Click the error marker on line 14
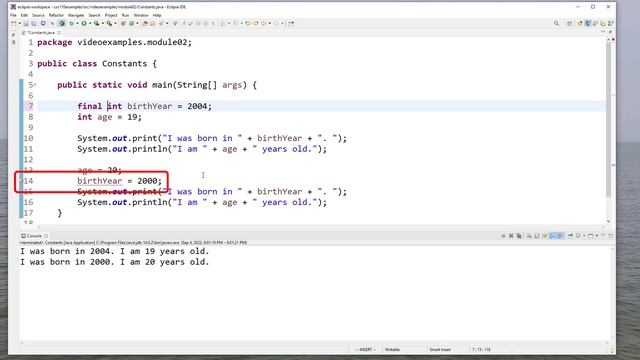This screenshot has width=640, height=360. coord(22,181)
